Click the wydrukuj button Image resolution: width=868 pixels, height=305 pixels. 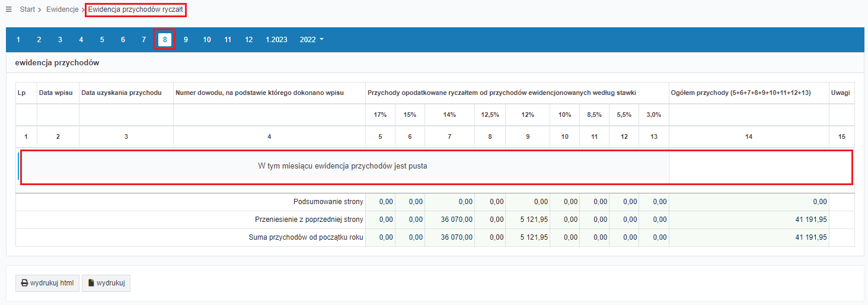click(106, 284)
